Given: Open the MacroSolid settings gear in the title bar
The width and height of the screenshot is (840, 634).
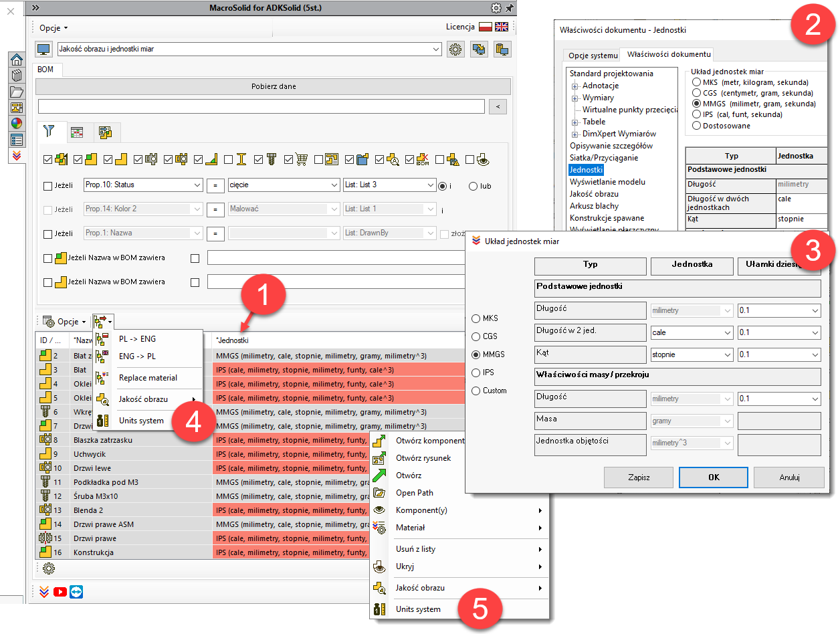Looking at the screenshot, I should pyautogui.click(x=496, y=8).
